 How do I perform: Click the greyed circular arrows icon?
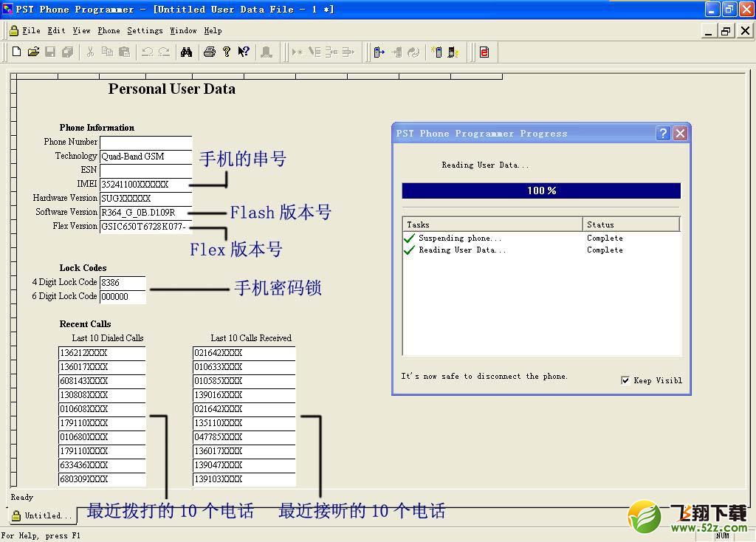[413, 52]
